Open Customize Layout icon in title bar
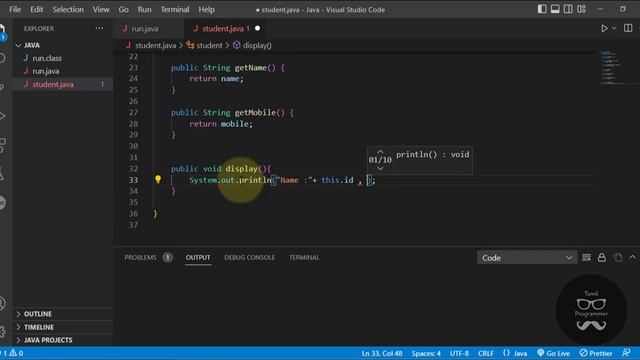Image resolution: width=640 pixels, height=360 pixels. tap(582, 9)
